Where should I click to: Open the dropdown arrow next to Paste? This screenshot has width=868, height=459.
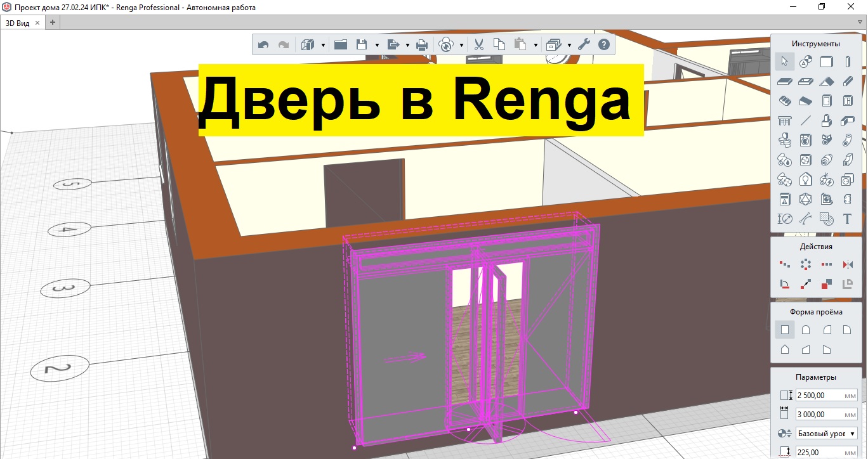(x=536, y=46)
